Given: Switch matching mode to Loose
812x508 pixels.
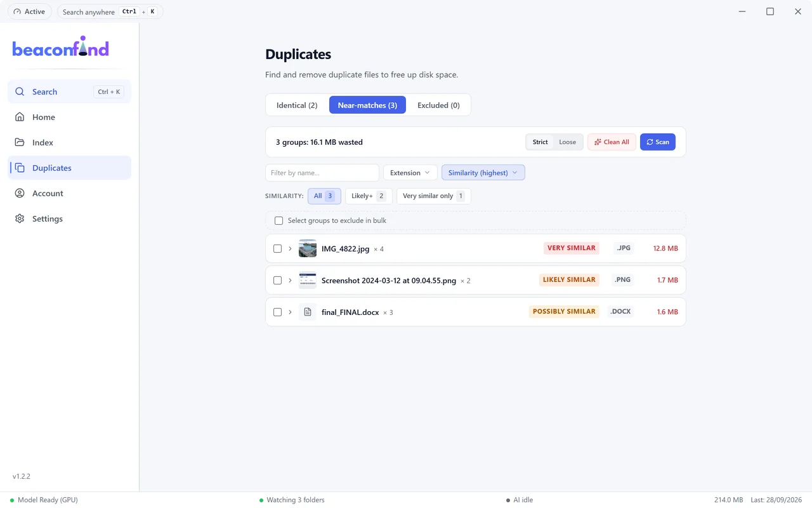Looking at the screenshot, I should tap(568, 142).
